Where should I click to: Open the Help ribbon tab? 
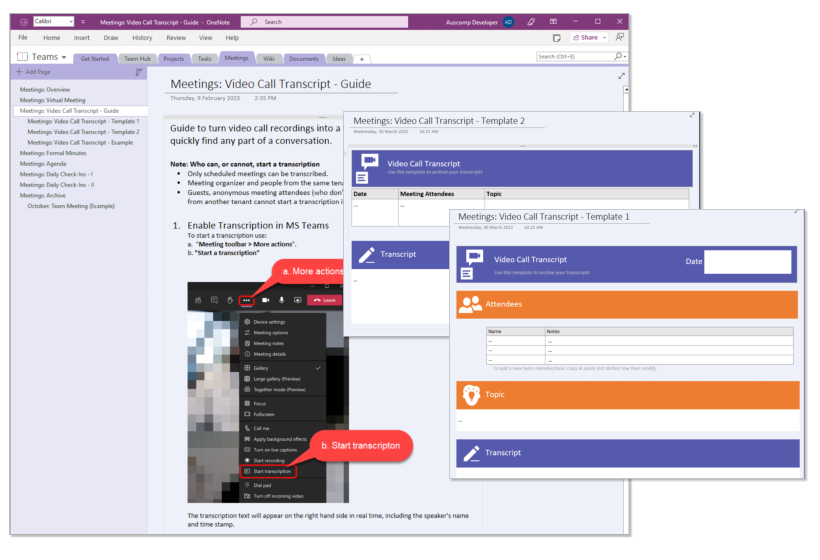pyautogui.click(x=232, y=38)
